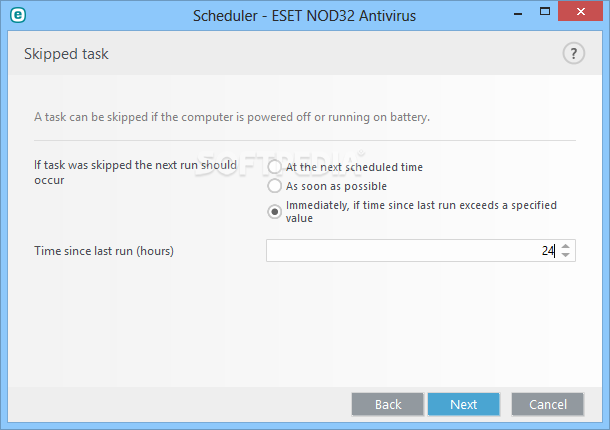Screen dimensions: 610x430
Task: Minimize the Scheduler window
Action: (x=518, y=13)
